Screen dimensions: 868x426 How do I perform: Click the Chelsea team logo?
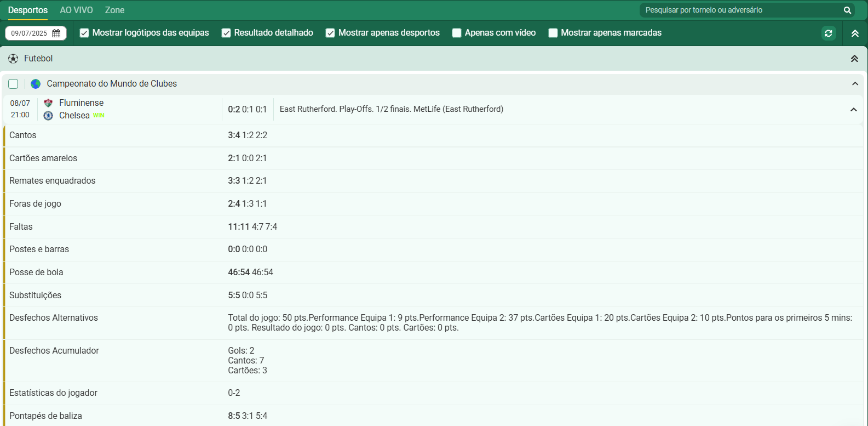pos(48,116)
